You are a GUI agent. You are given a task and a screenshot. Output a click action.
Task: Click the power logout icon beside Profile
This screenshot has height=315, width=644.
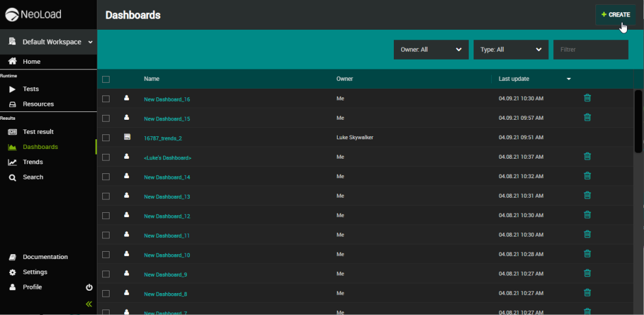[x=89, y=287]
